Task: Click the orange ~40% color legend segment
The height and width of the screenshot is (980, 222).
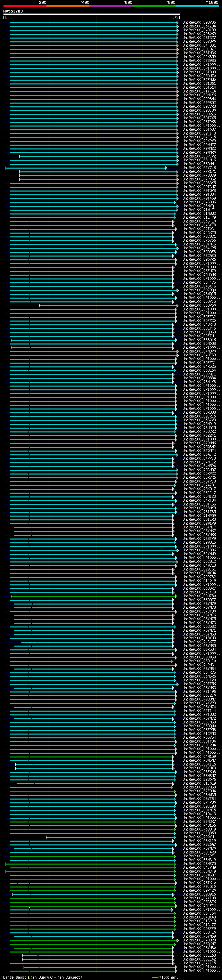Action: click(x=68, y=6)
